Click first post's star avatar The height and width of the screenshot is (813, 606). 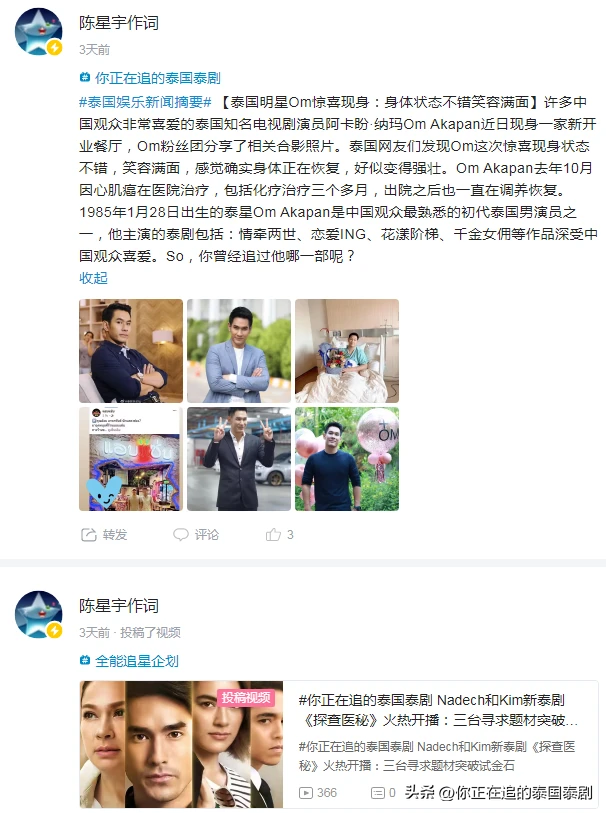pyautogui.click(x=38, y=32)
